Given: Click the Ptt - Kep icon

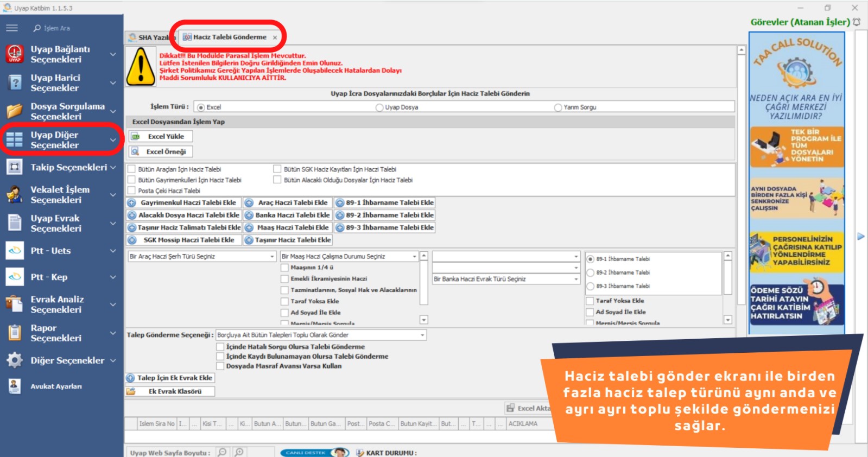Looking at the screenshot, I should click(15, 277).
